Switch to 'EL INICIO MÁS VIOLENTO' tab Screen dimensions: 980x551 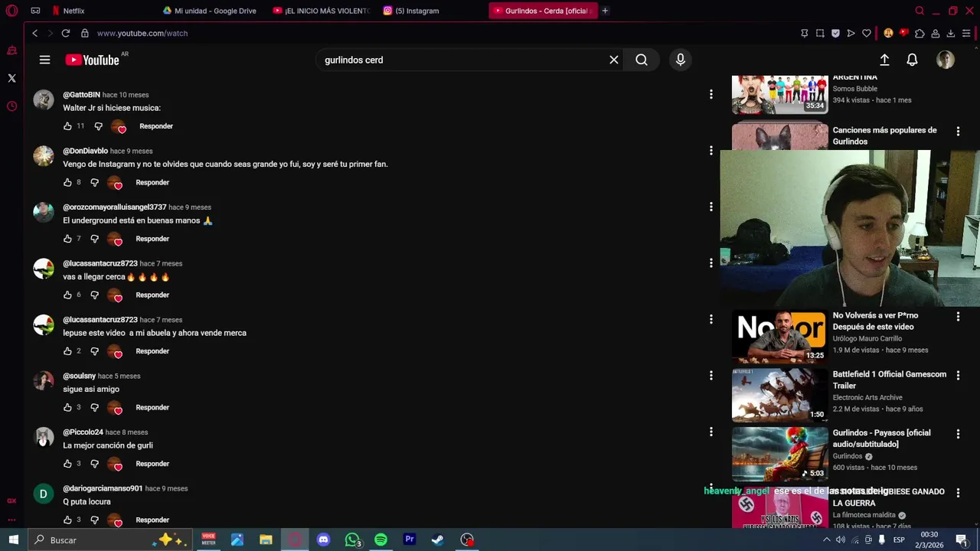click(x=321, y=11)
